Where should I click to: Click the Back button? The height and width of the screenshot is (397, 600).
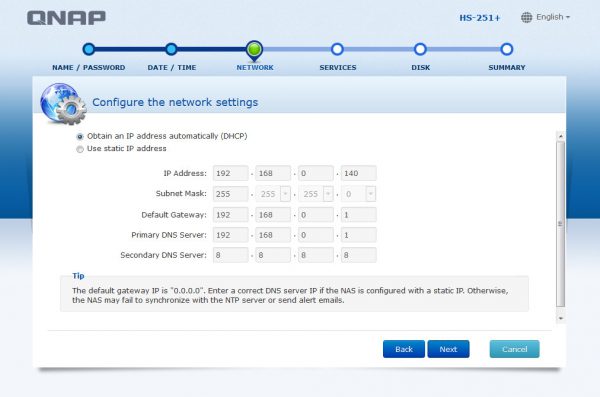point(404,349)
